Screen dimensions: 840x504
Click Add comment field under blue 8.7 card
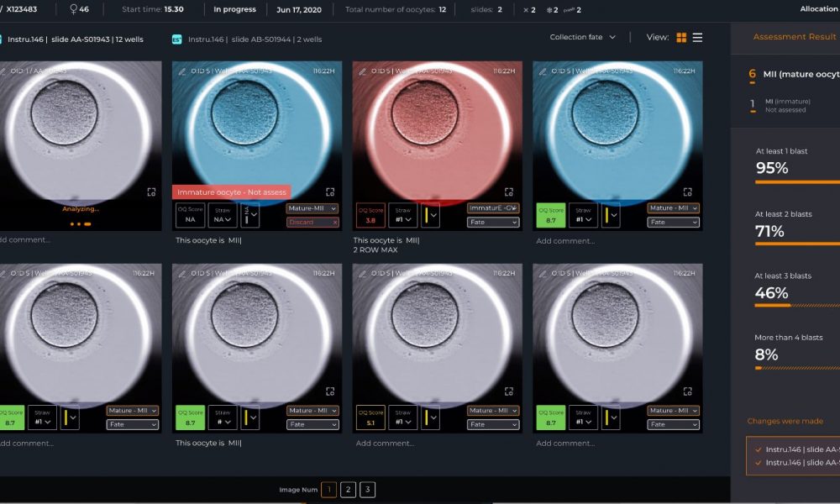pos(565,241)
